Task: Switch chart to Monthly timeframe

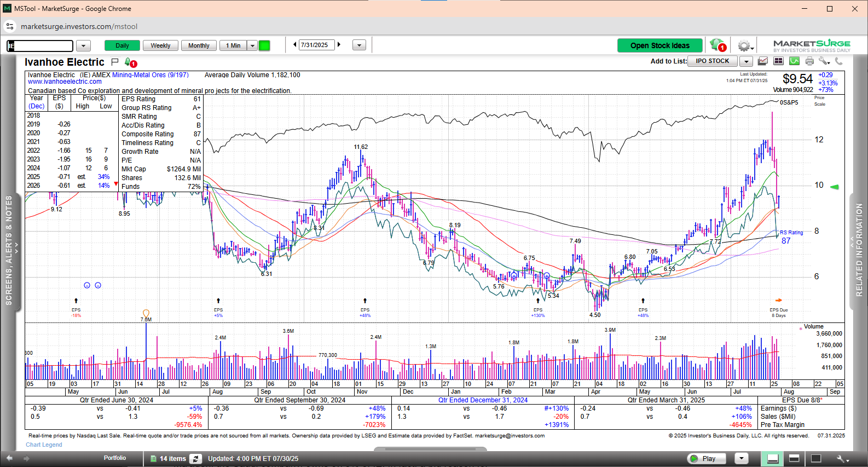Action: (x=199, y=46)
